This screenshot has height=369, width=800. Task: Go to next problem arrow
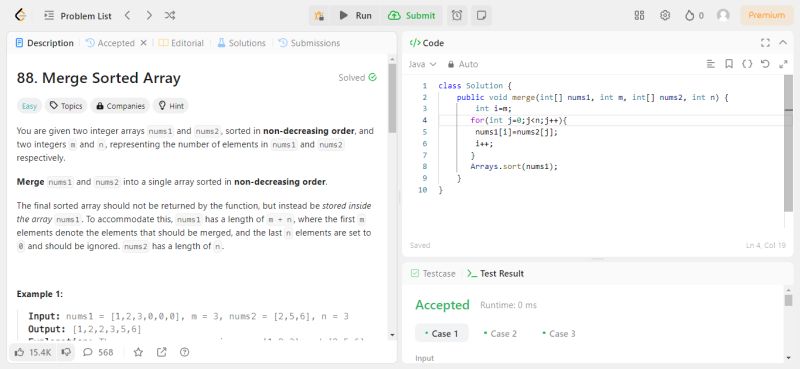148,16
